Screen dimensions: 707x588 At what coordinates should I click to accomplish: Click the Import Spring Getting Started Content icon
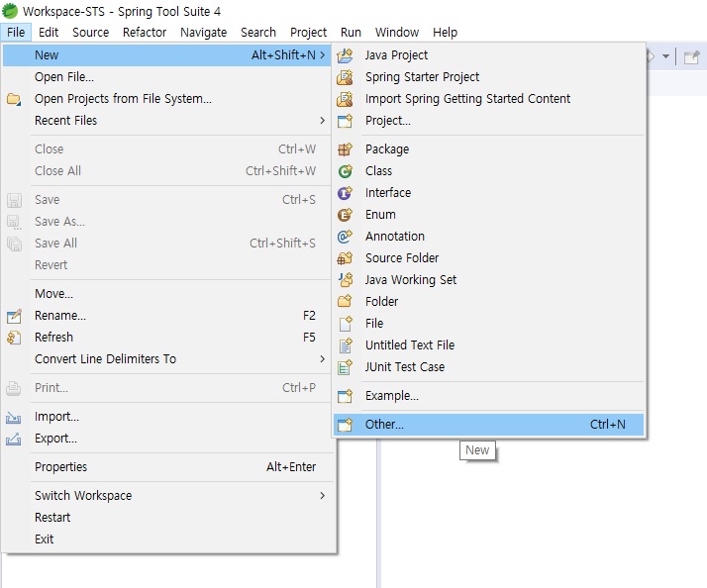coord(345,99)
